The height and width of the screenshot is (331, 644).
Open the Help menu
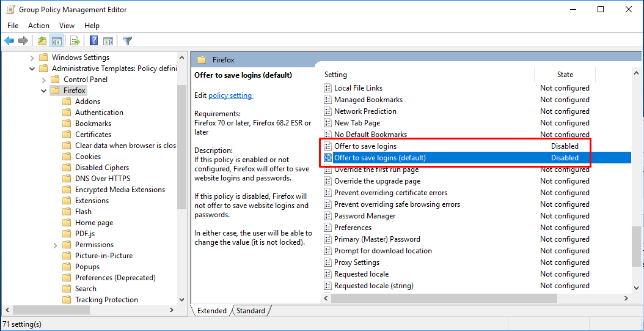tap(92, 26)
